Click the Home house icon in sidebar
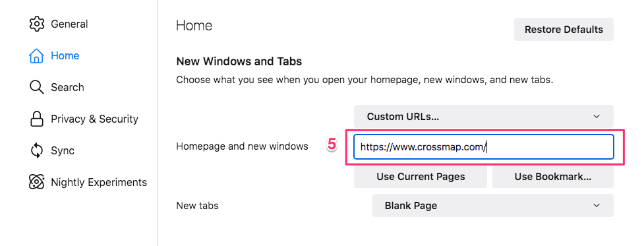The height and width of the screenshot is (246, 644). [36, 56]
